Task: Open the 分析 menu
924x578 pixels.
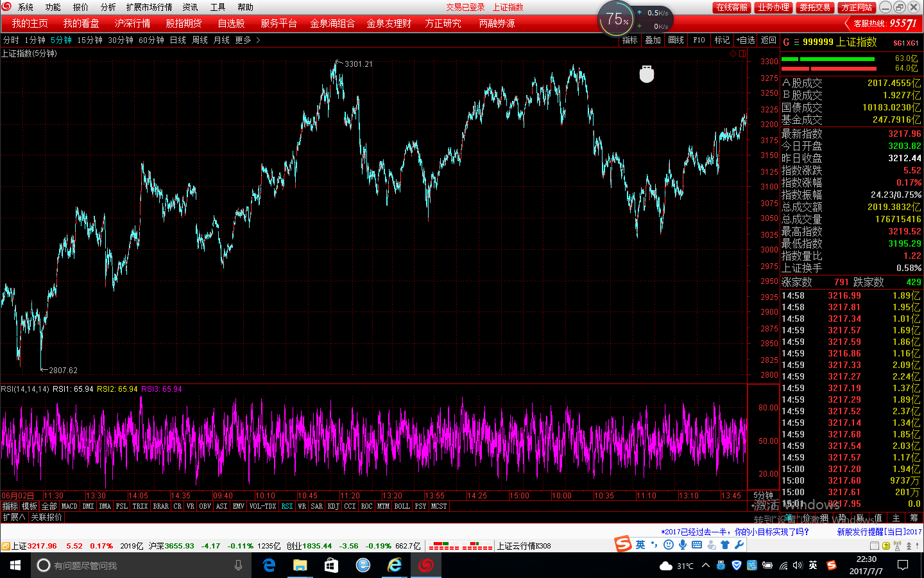Action: pos(108,7)
